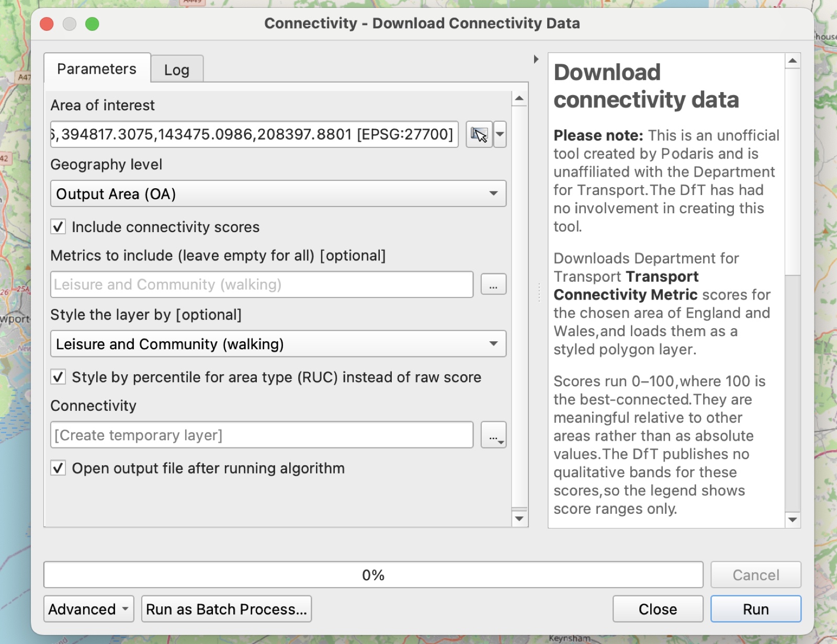Click the 'Download connectivity data' help heading
837x644 pixels.
click(646, 86)
